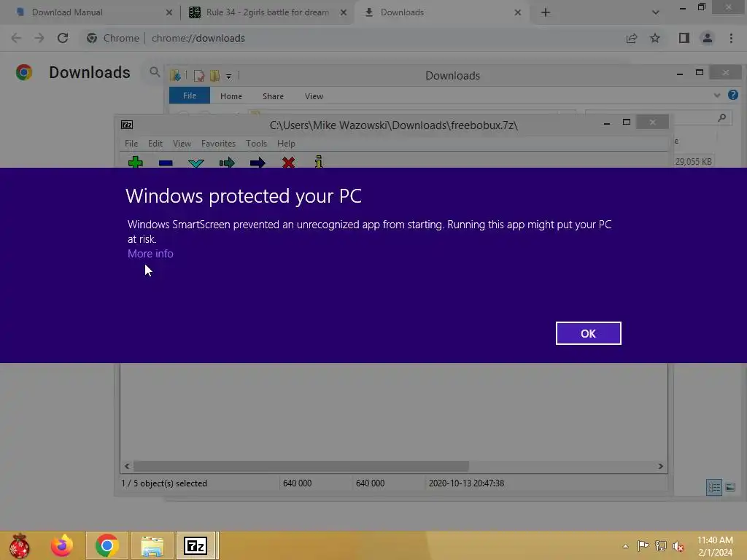747x560 pixels.
Task: Click Chrome forward navigation arrow
Action: (39, 38)
